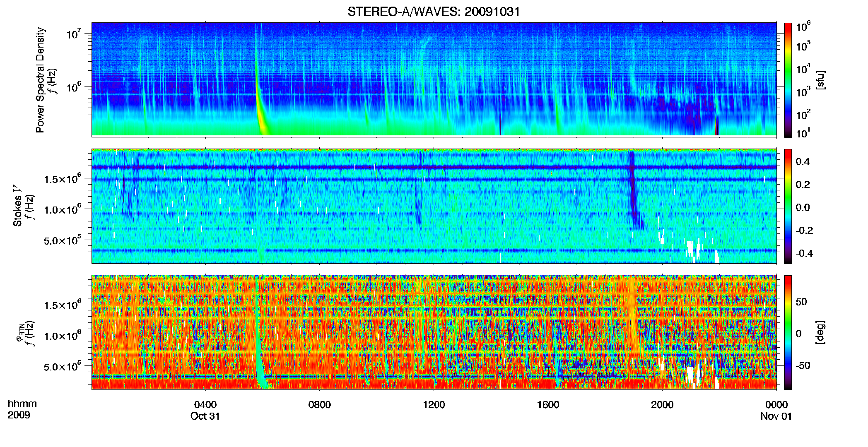Click the 1.5×10^6 tick in φRTN panel
868x447 pixels.
(62, 305)
